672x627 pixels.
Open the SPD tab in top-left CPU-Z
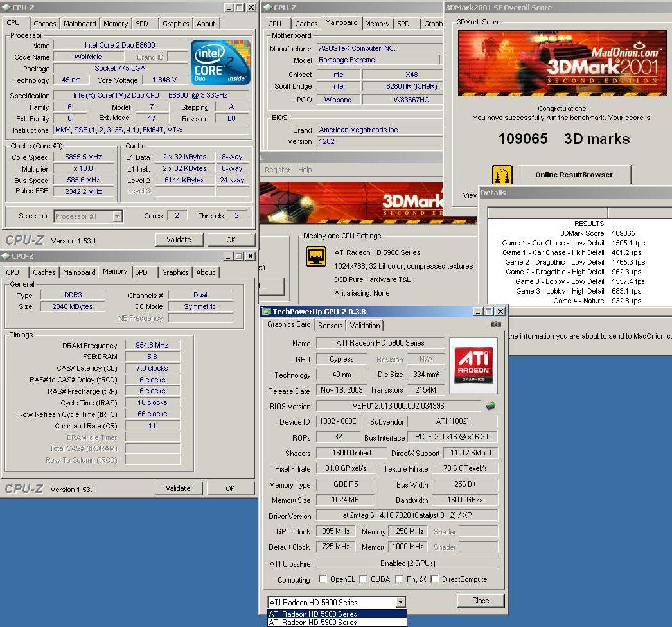(x=142, y=24)
